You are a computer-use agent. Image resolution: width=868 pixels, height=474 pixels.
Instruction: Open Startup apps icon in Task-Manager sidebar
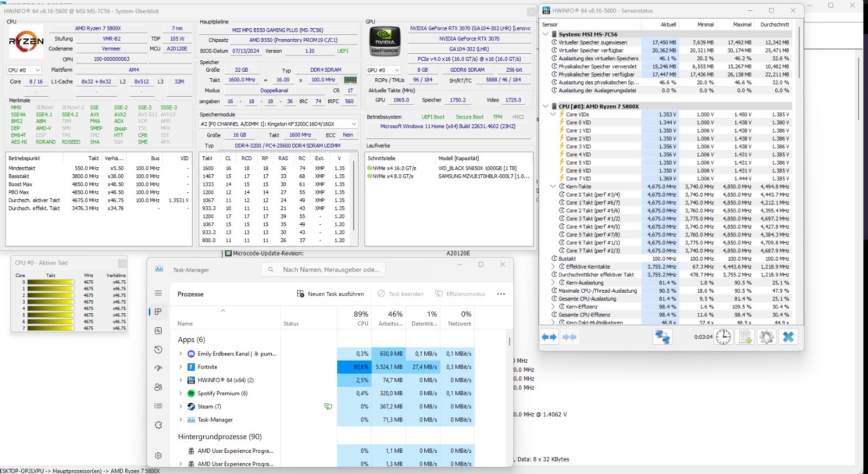coord(158,368)
